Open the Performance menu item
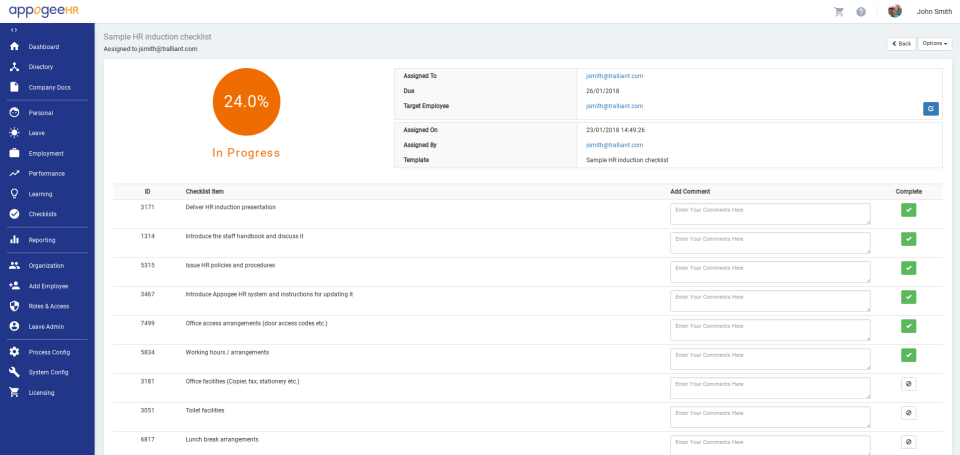The height and width of the screenshot is (455, 960). point(47,173)
